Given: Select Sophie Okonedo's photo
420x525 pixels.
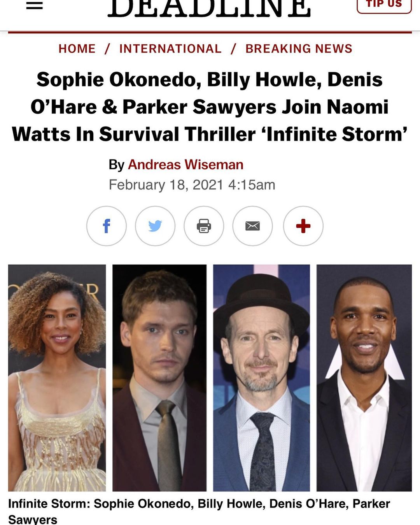Looking at the screenshot, I should pyautogui.click(x=57, y=378).
